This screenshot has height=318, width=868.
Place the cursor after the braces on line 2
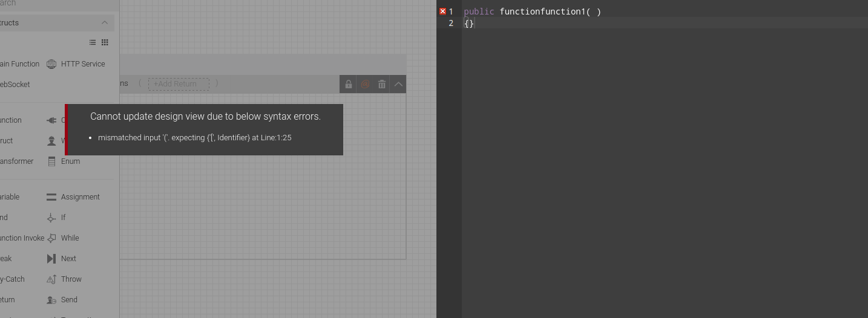coord(475,24)
